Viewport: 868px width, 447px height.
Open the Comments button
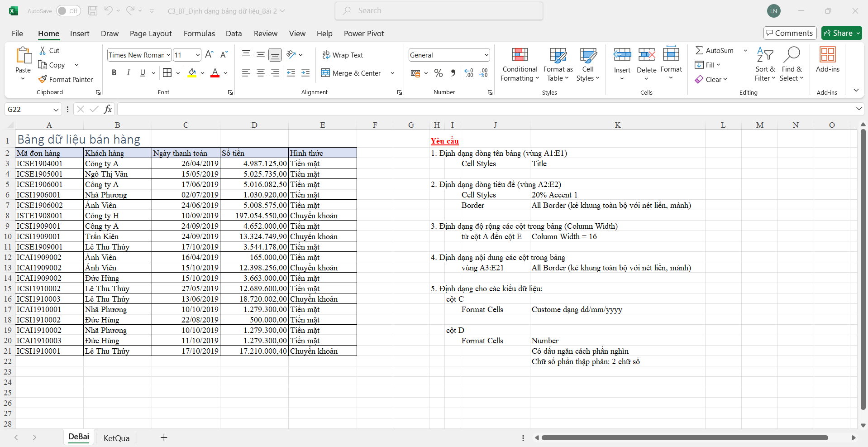point(790,33)
